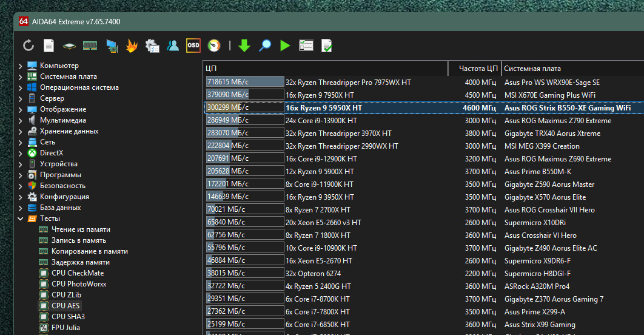The width and height of the screenshot is (644, 335).
Task: Click the 222804 МБ/с result bar
Action: [x=245, y=146]
